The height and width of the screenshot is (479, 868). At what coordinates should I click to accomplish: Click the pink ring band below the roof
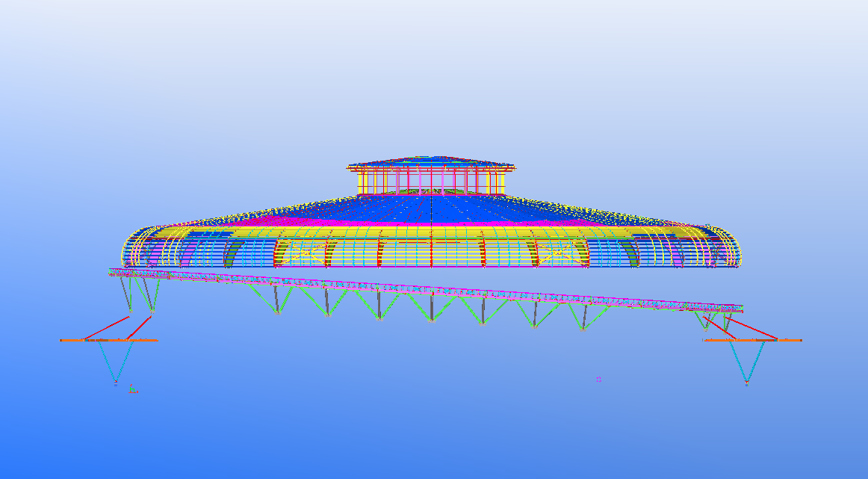pyautogui.click(x=373, y=224)
